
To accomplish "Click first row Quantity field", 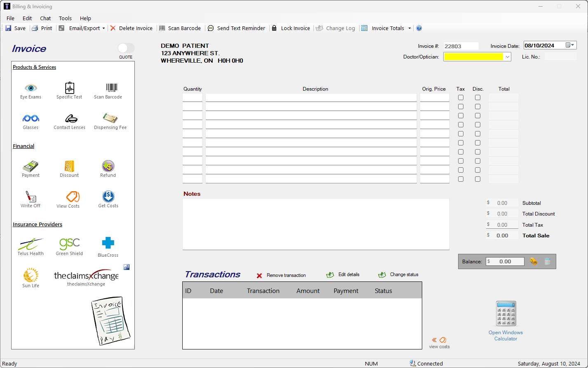I will pos(193,98).
